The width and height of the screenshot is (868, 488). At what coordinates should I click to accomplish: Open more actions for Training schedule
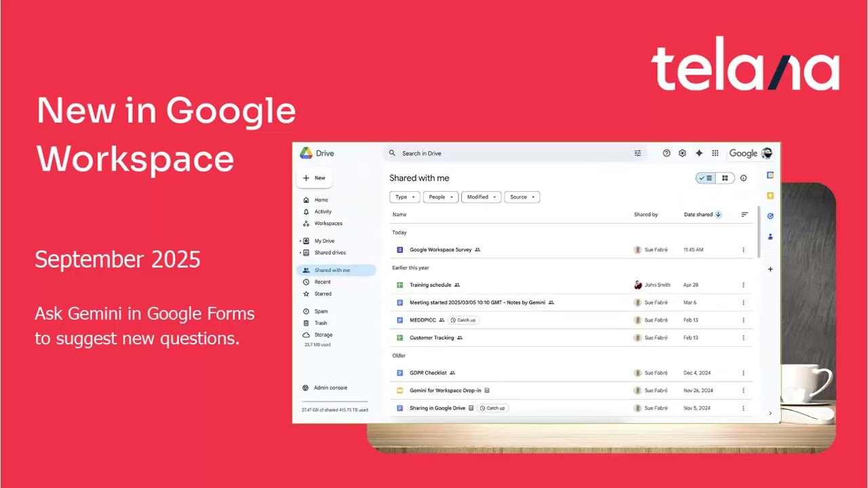[743, 285]
